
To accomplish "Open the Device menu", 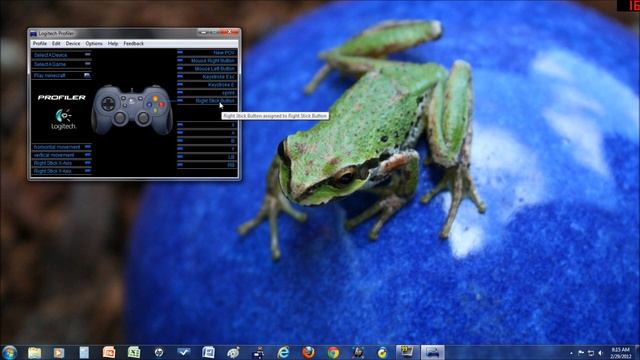I will 73,44.
